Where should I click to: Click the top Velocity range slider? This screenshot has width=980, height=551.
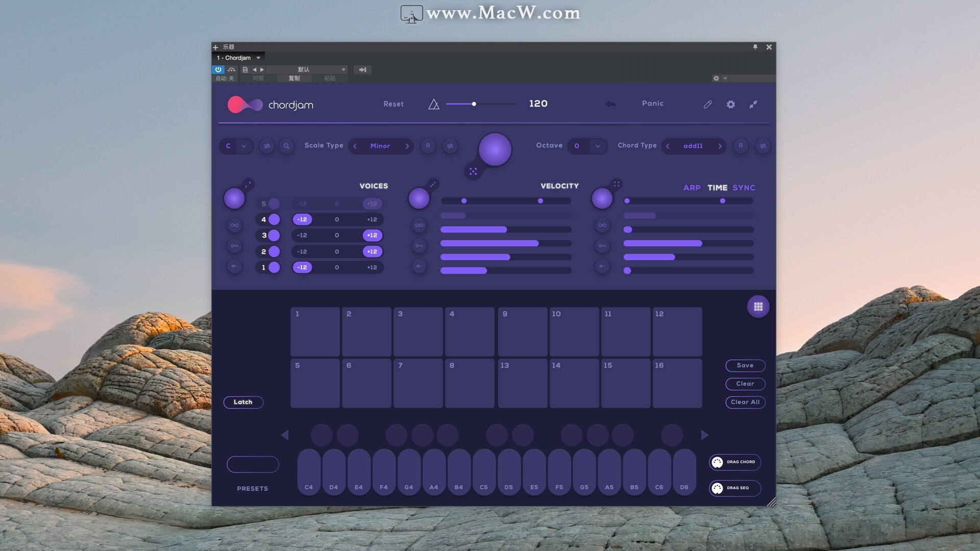coord(506,201)
